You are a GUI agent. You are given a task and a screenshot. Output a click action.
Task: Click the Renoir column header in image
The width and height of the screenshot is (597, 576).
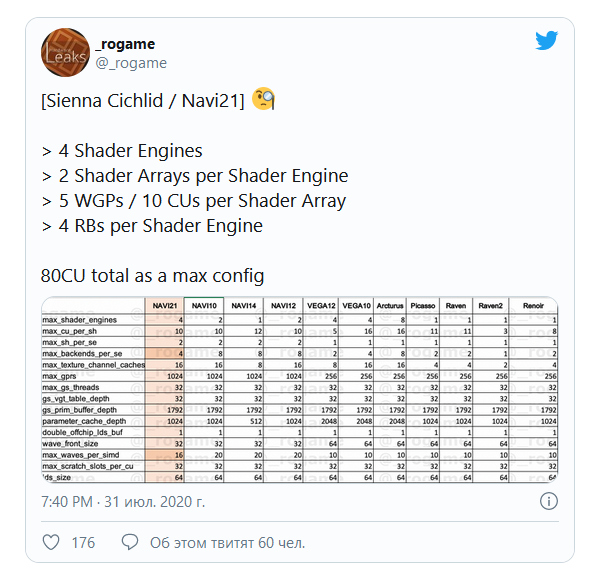(533, 306)
